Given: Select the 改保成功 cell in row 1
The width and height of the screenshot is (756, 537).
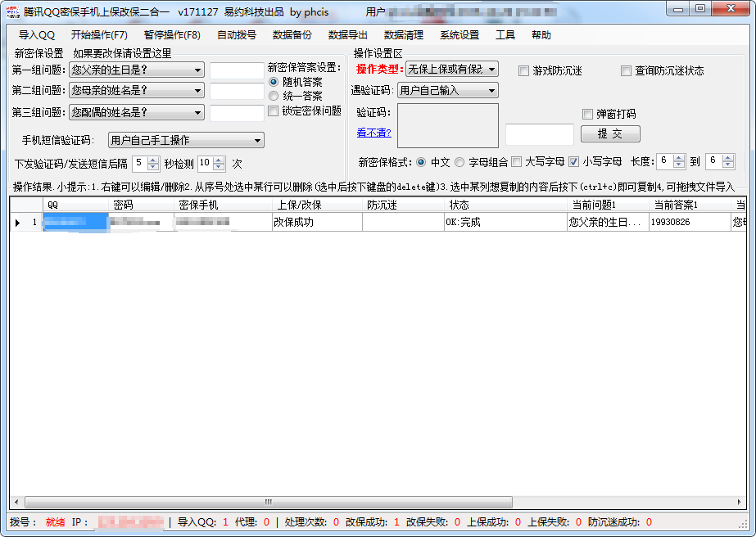Looking at the screenshot, I should point(317,222).
